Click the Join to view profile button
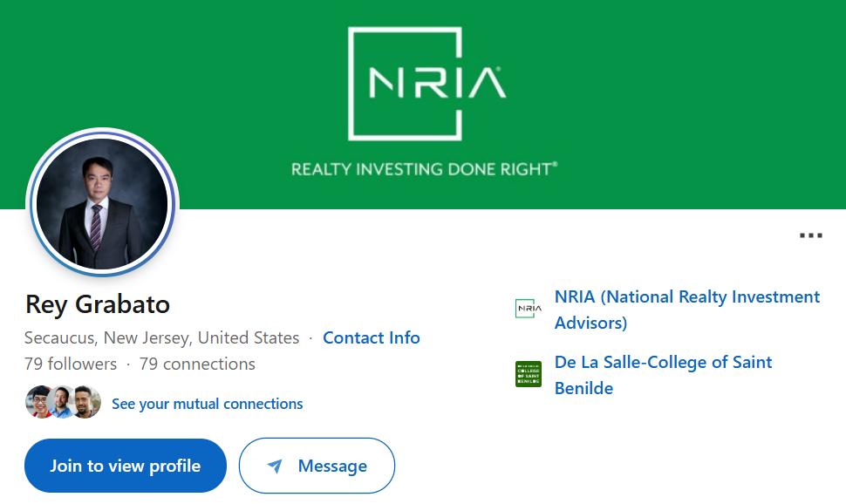846x504 pixels. (126, 466)
